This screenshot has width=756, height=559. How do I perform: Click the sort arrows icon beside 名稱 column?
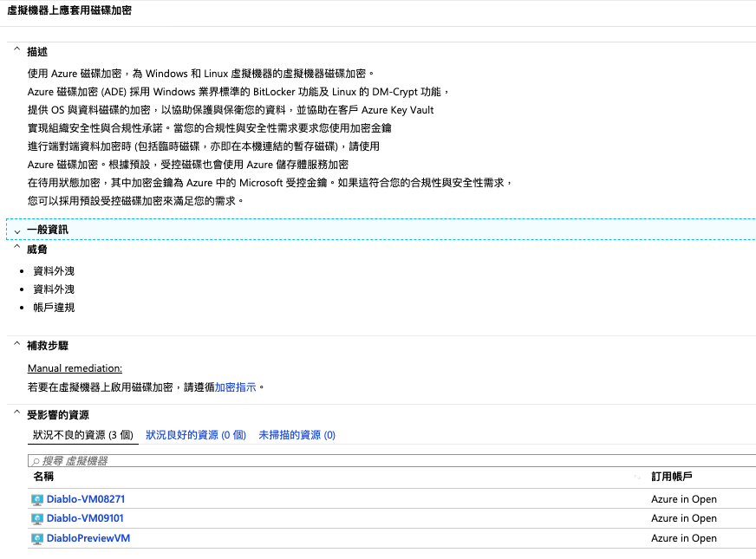pos(637,477)
